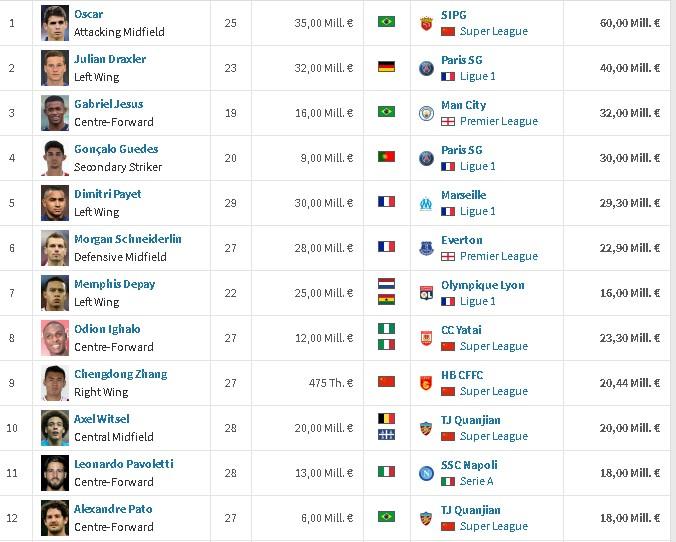Click Odion Ighalo's portrait thumbnail
Viewport: 676px width, 542px height.
pos(55,338)
